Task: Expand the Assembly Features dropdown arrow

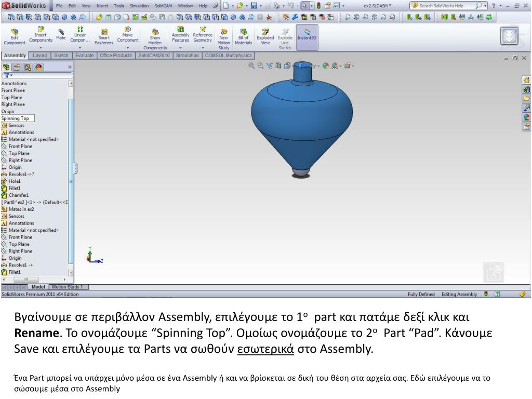Action: 180,48
